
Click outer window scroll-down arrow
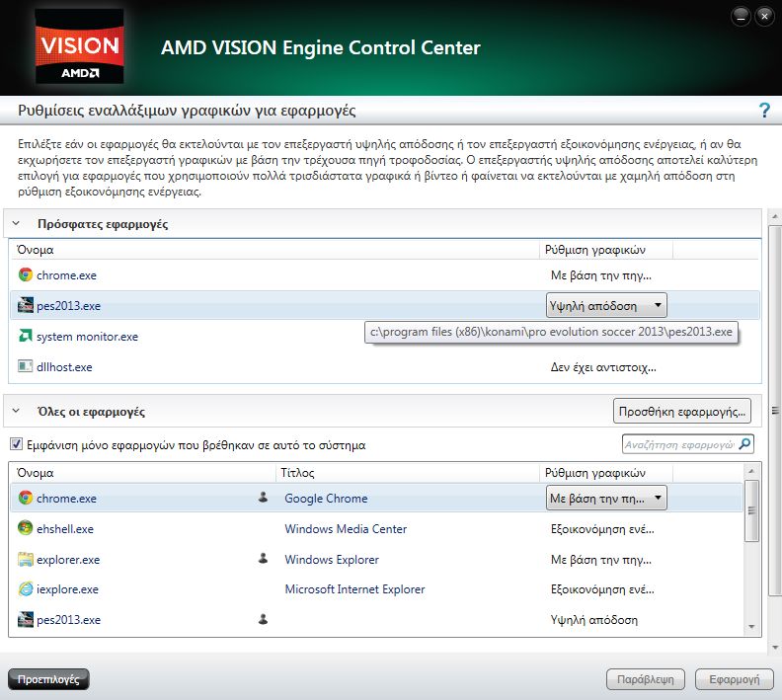pos(775,647)
